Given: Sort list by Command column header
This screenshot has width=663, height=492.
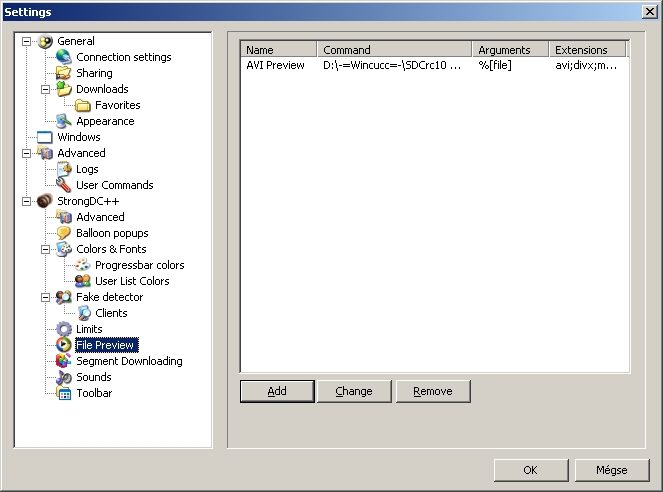Looking at the screenshot, I should pyautogui.click(x=395, y=50).
